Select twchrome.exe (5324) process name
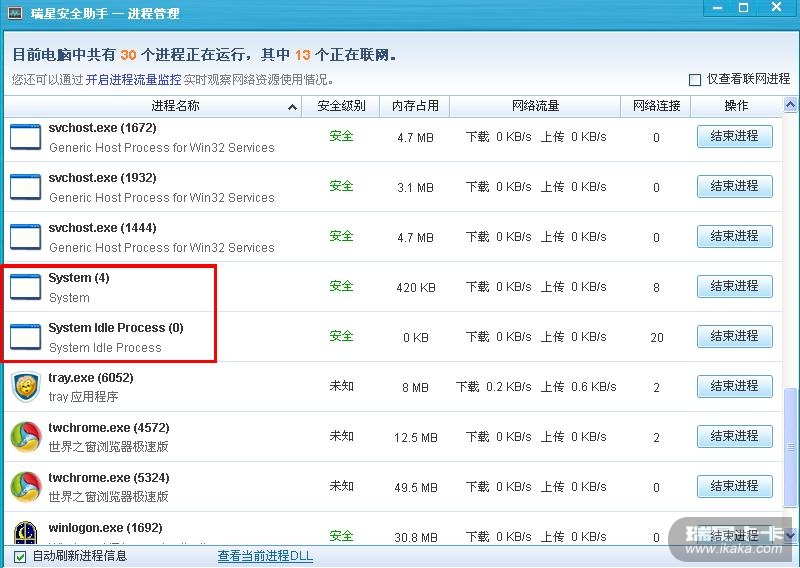 (x=109, y=478)
